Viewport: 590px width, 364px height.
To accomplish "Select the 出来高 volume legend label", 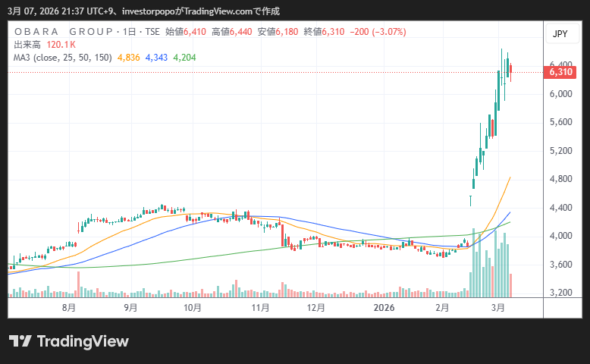I will [x=27, y=44].
